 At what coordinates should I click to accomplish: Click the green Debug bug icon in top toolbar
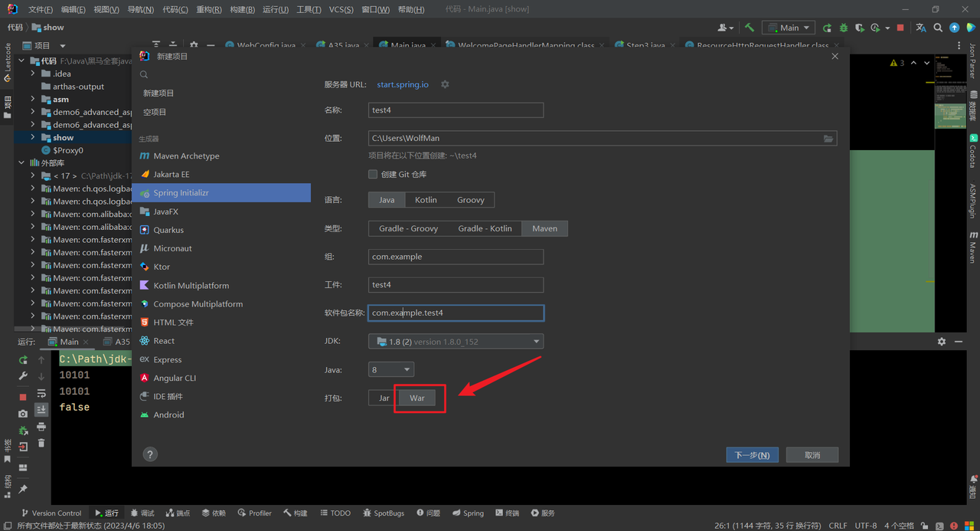[844, 28]
